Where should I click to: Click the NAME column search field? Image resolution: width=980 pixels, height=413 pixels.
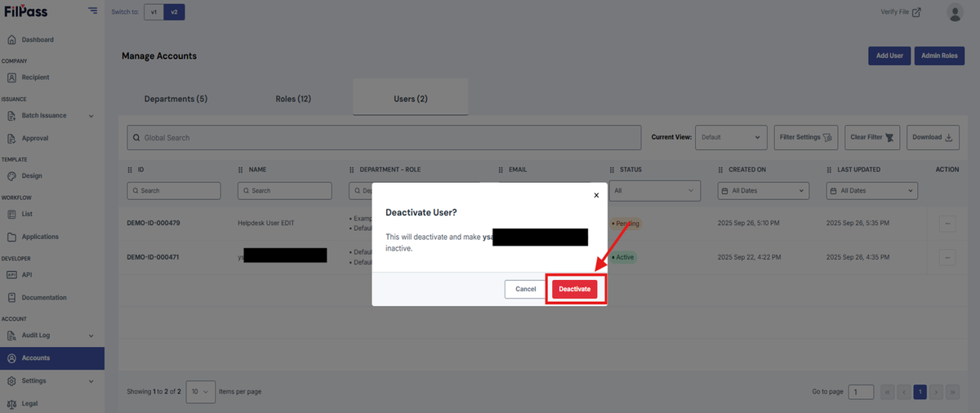click(284, 190)
